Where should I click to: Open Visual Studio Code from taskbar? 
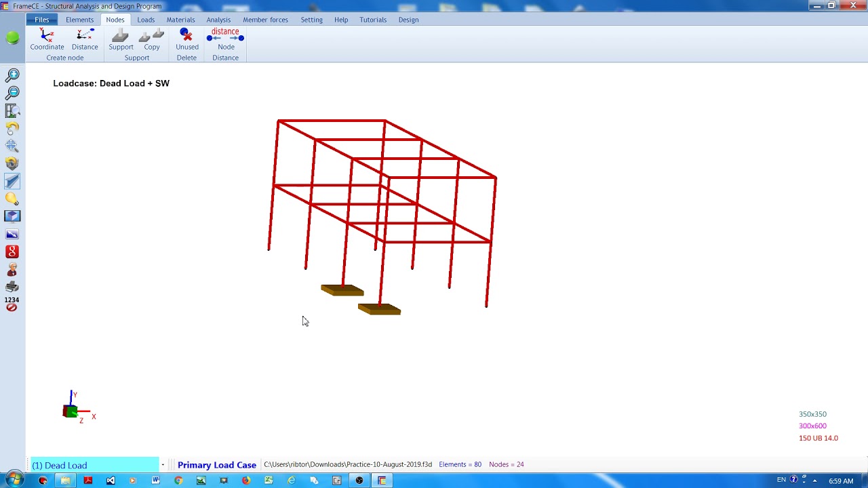tap(111, 481)
